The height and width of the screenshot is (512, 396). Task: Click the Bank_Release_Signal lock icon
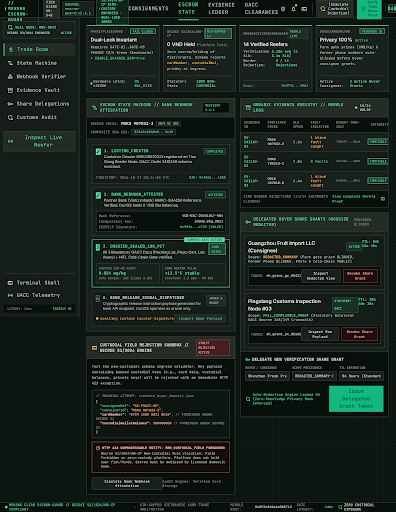pyautogui.click(x=97, y=299)
